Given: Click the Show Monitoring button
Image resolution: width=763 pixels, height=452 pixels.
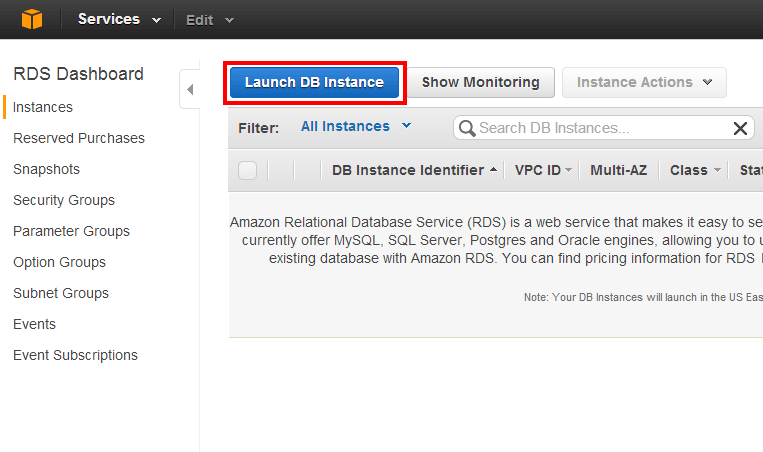Looking at the screenshot, I should pyautogui.click(x=480, y=82).
